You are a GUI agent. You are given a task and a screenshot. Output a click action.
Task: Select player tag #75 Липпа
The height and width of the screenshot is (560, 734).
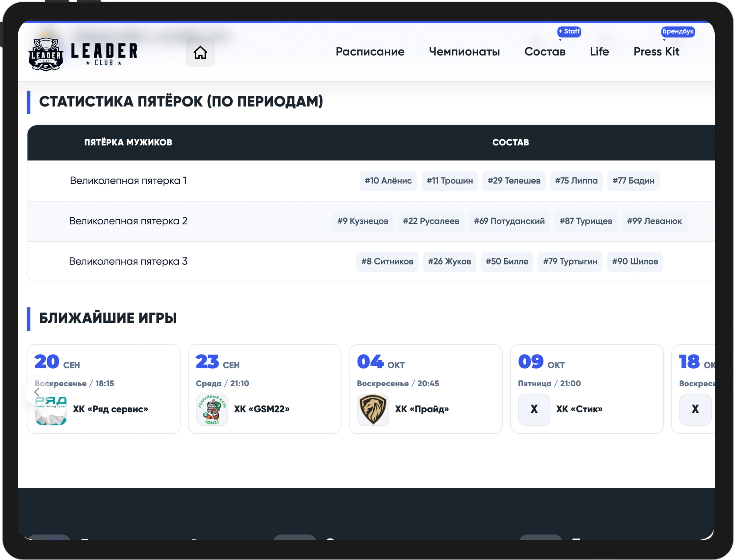pyautogui.click(x=576, y=181)
